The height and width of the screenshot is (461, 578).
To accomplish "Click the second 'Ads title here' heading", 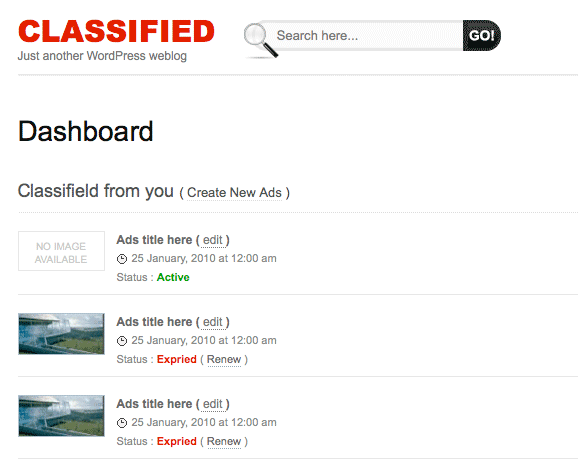I will [154, 322].
